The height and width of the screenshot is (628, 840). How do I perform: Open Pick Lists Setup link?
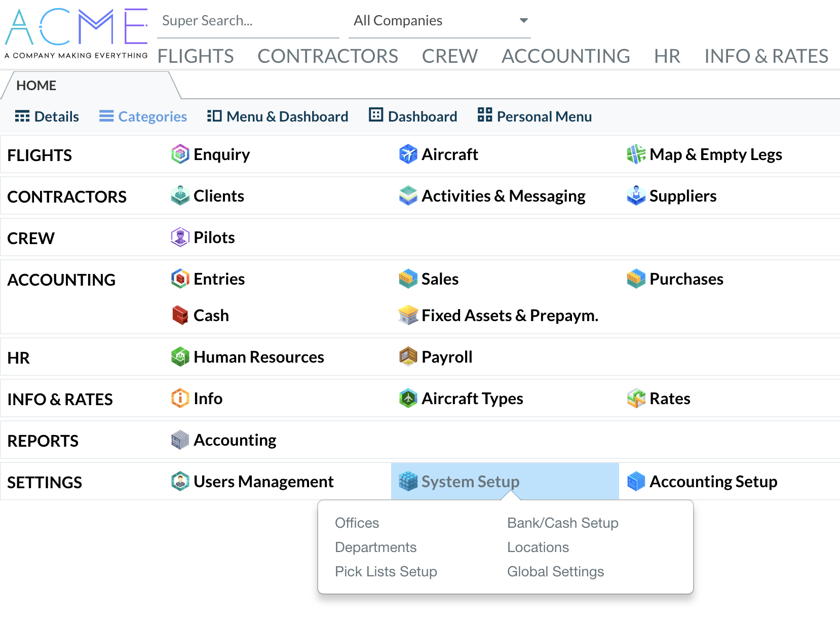[x=386, y=572]
